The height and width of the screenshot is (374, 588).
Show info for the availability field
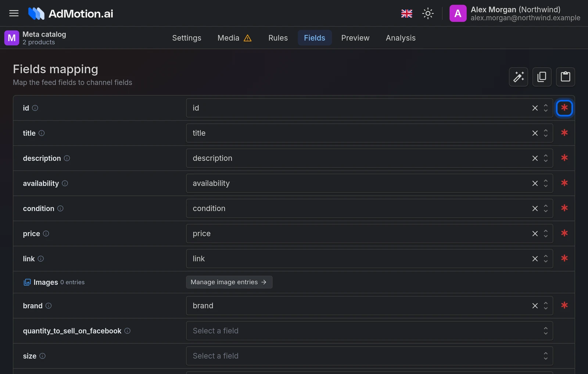coord(65,183)
